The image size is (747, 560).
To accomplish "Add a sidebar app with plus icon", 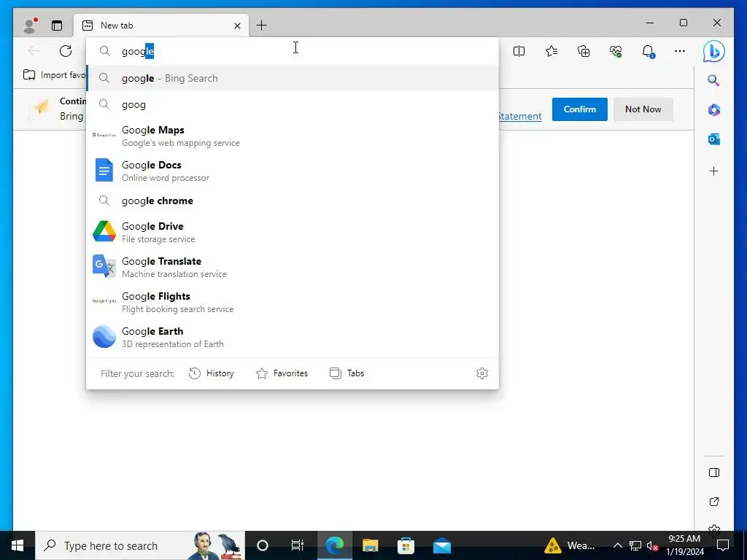I will (713, 171).
